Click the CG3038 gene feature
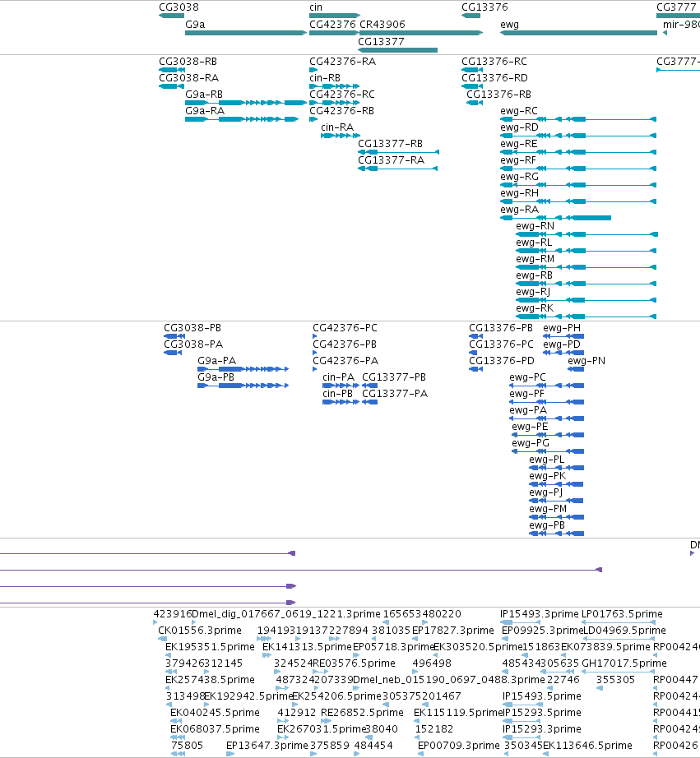This screenshot has width=700, height=758. point(171,16)
